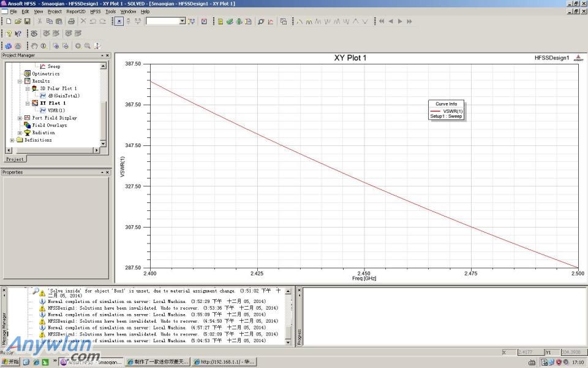The width and height of the screenshot is (588, 368).
Task: Collapse the 3D Polar Plot 1 node
Action: click(x=28, y=88)
